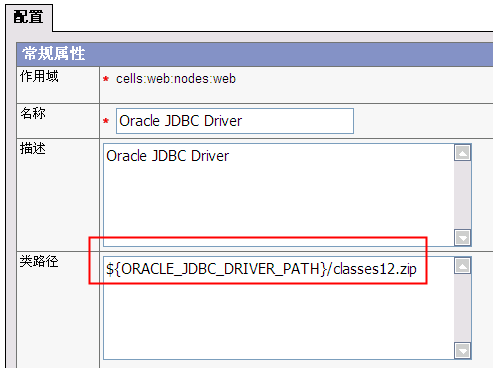The width and height of the screenshot is (493, 368).
Task: Click the 作用域 label
Action: [x=39, y=76]
